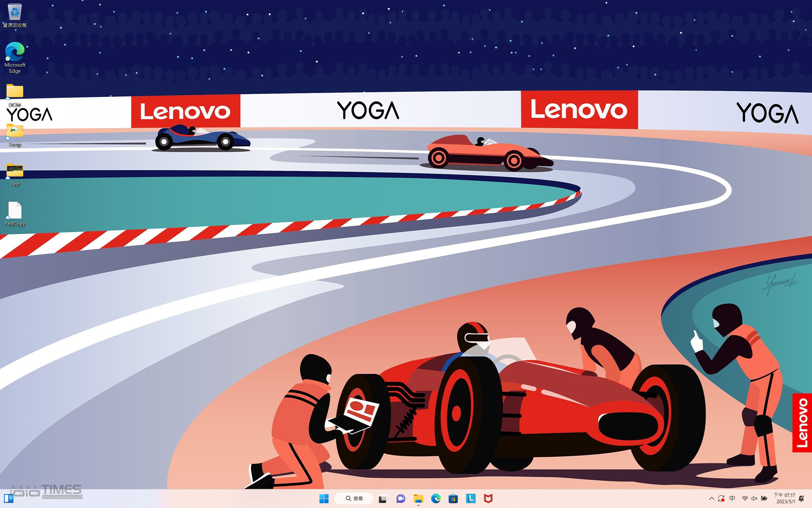
Task: Switch the Chinese input method indicator
Action: pos(732,498)
